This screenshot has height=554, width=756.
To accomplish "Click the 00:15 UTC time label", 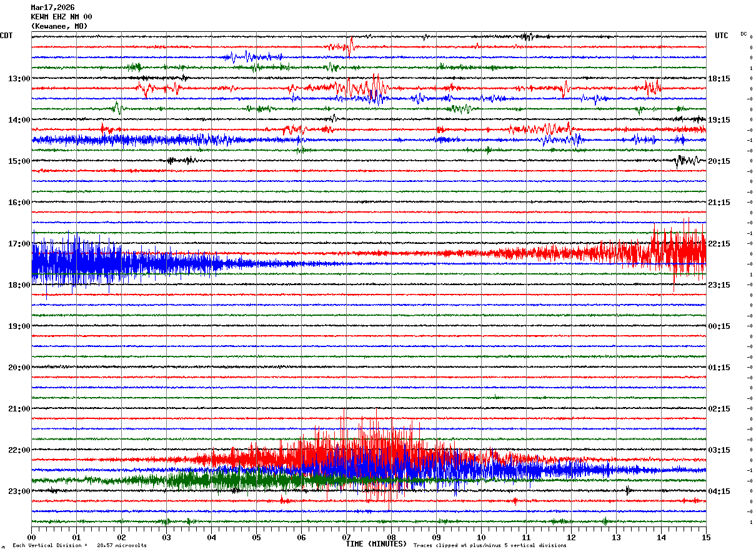I will tap(719, 326).
